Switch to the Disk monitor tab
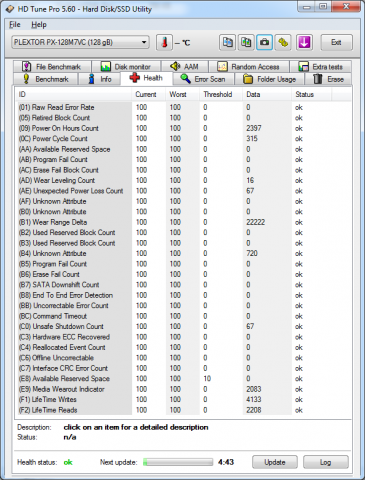This screenshot has height=480, width=365. click(x=126, y=67)
